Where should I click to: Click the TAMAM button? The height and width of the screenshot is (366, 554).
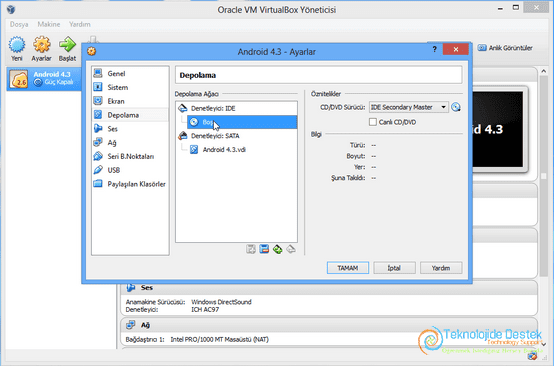point(348,268)
